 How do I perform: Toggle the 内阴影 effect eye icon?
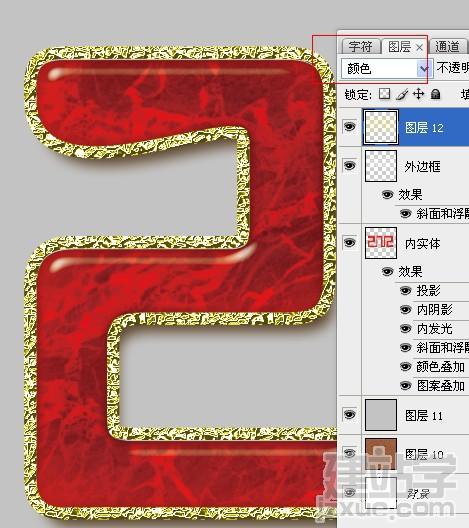pos(406,309)
